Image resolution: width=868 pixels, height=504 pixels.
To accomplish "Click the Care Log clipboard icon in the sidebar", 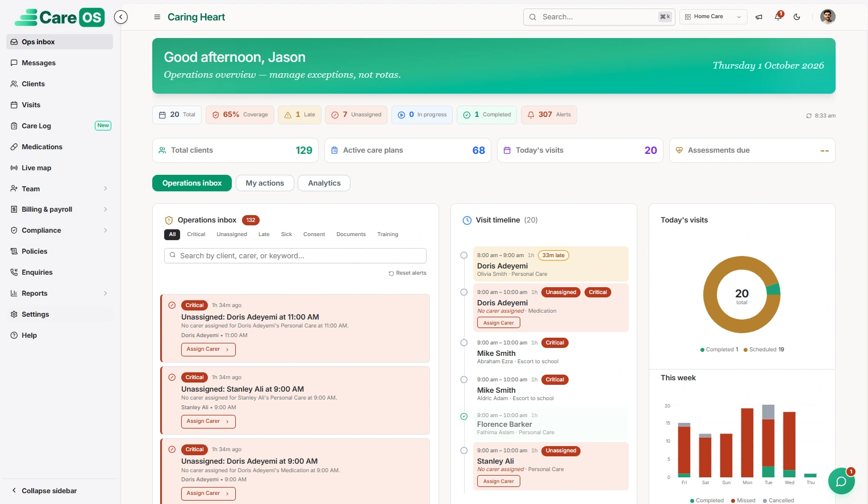I will pyautogui.click(x=14, y=126).
